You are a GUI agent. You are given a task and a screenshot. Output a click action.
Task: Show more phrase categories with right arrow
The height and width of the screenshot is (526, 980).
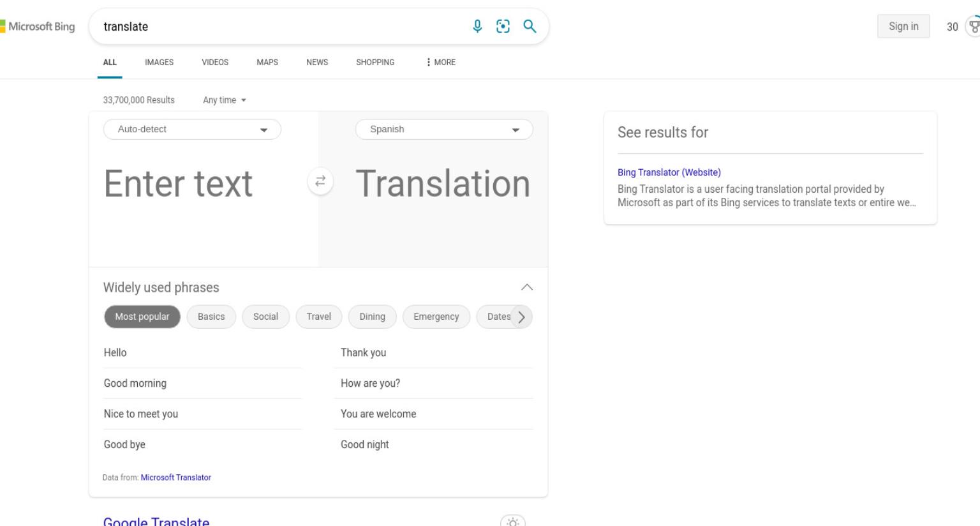pyautogui.click(x=521, y=317)
